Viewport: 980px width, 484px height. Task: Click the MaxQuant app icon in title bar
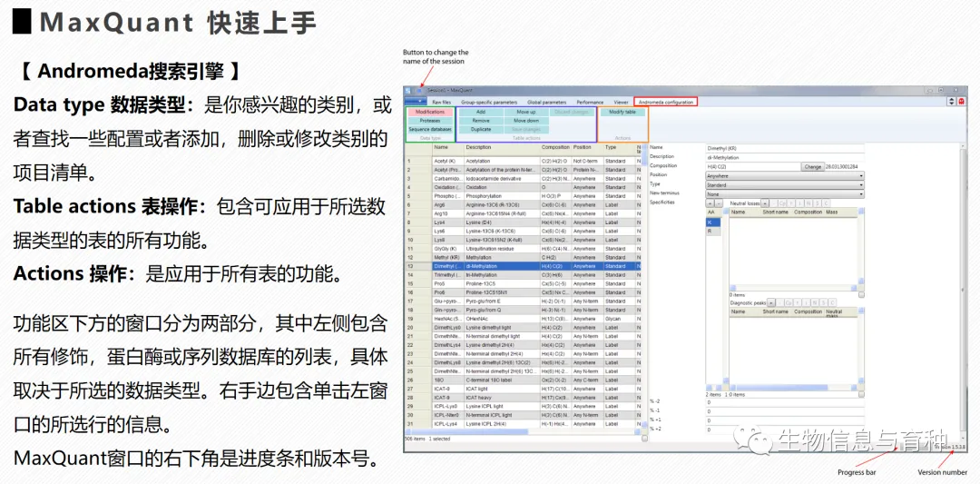408,90
